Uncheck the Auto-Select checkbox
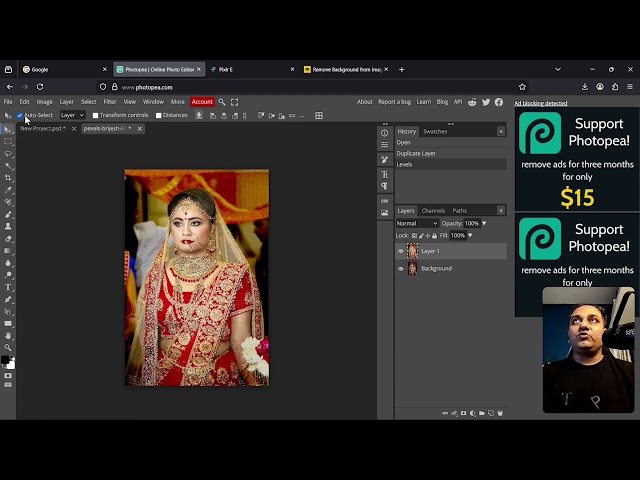This screenshot has height=480, width=640. tap(20, 116)
